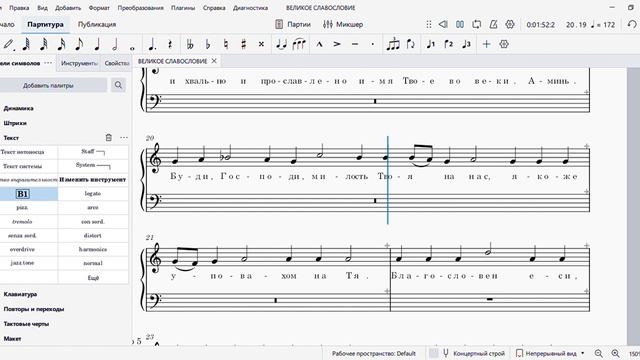Open the Микшер (Mixer) panel
Image resolution: width=640 pixels, height=360 pixels.
(x=343, y=24)
